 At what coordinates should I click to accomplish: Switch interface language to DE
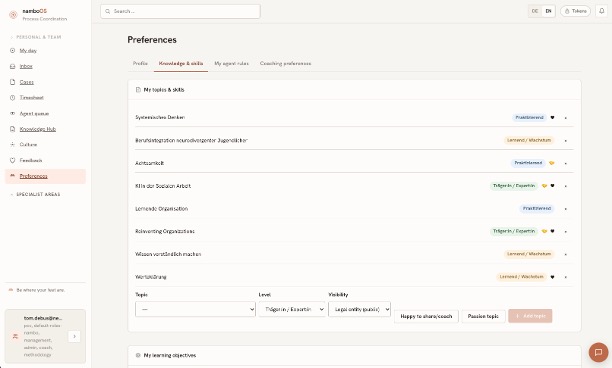(x=535, y=11)
